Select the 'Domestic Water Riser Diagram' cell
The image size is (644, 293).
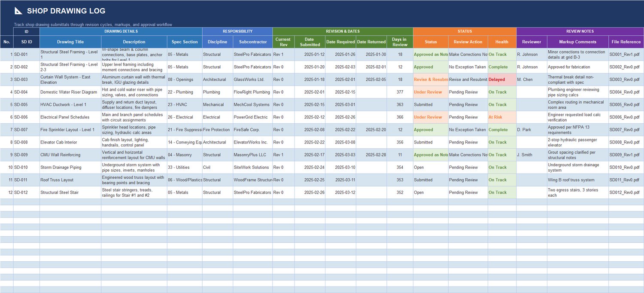70,92
